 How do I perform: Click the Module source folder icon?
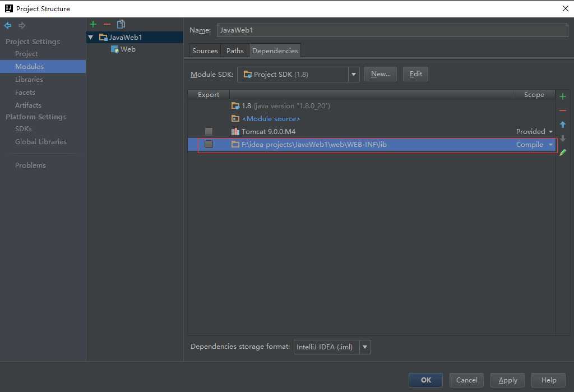coord(235,119)
